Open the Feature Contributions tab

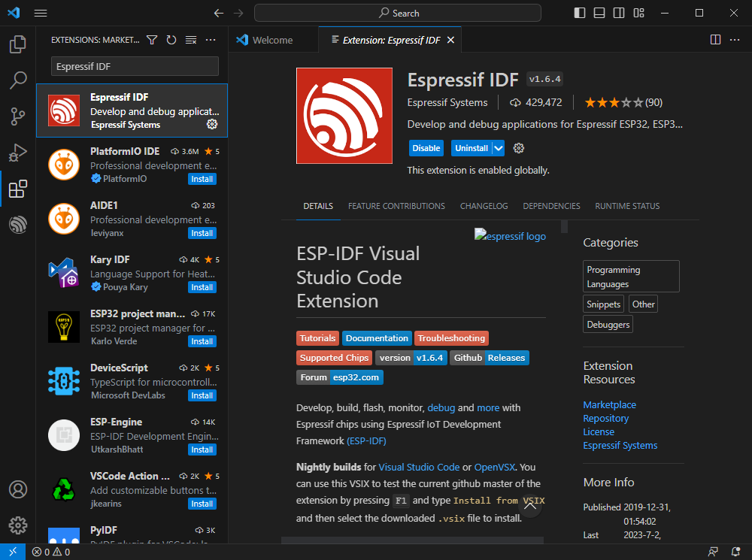pos(396,206)
